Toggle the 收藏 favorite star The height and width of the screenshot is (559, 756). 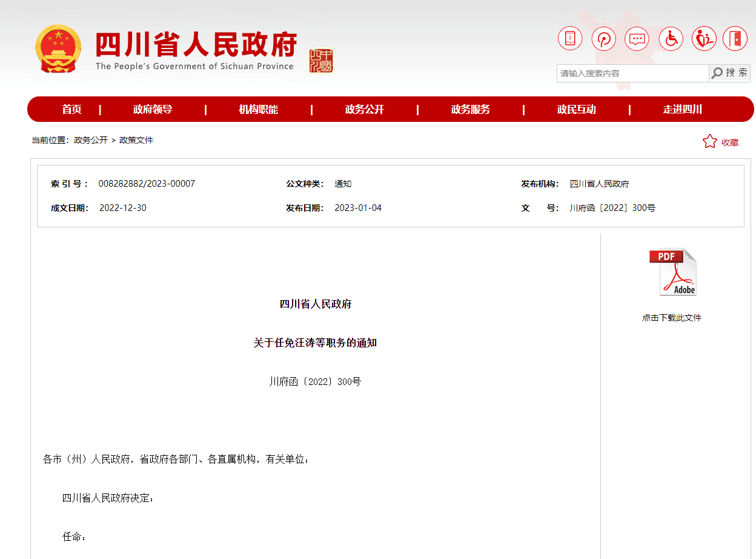(709, 141)
